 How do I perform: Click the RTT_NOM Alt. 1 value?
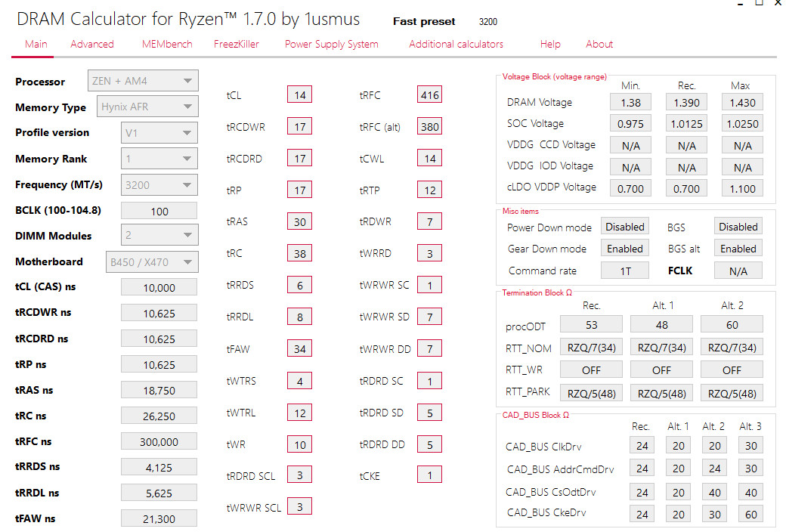(x=662, y=347)
